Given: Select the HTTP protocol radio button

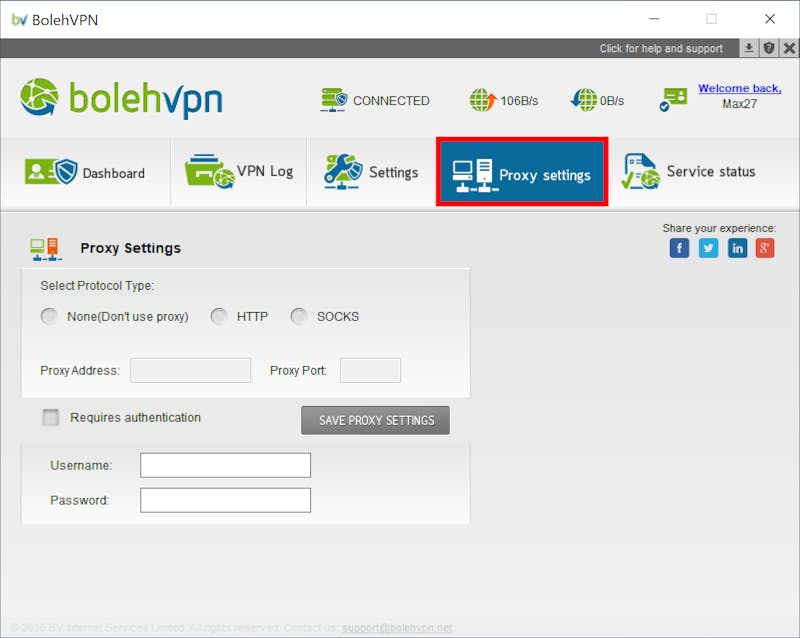Looking at the screenshot, I should (x=219, y=316).
